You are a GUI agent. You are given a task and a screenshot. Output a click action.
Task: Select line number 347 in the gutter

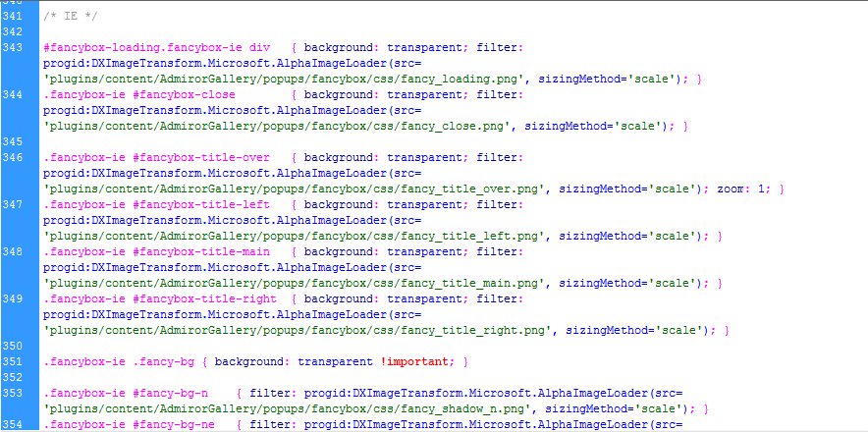click(12, 205)
